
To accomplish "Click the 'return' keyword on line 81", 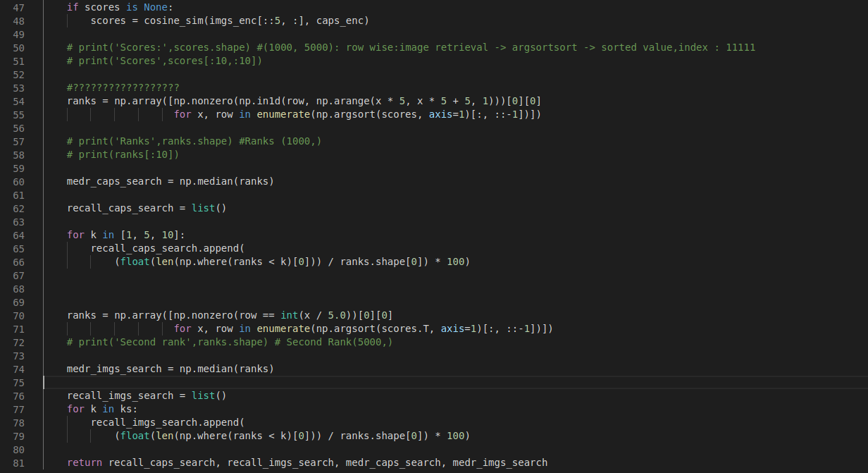I will tap(85, 462).
